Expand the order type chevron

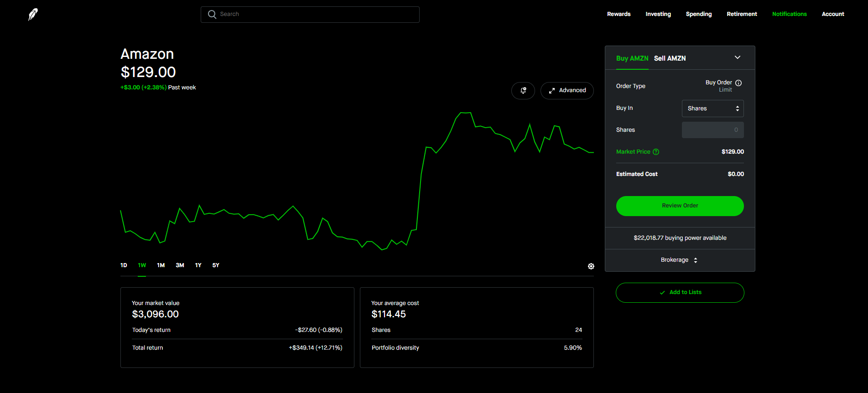[x=738, y=57]
